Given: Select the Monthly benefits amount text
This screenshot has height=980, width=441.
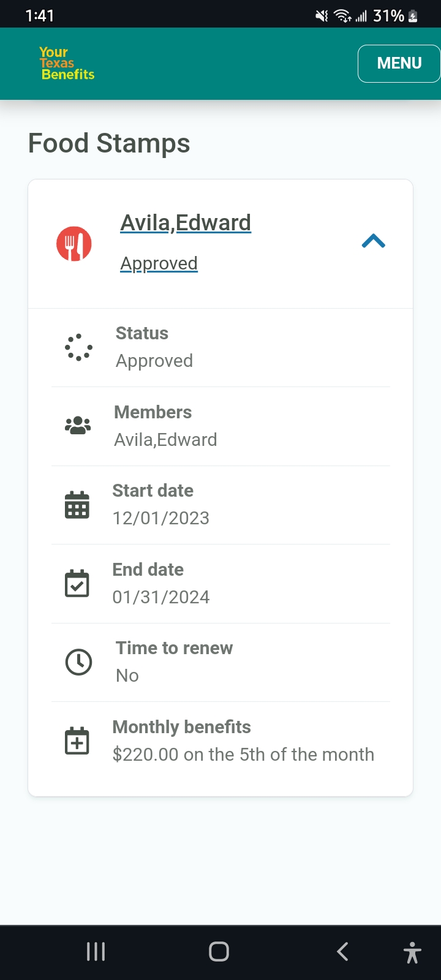Looking at the screenshot, I should point(243,755).
